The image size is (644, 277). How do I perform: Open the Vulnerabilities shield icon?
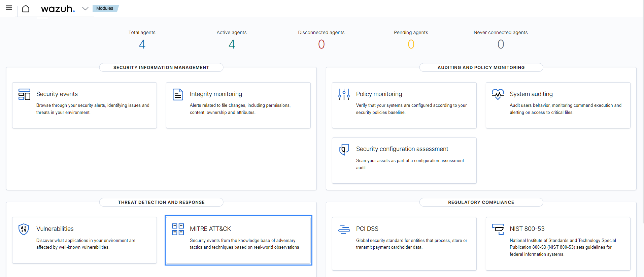pos(24,229)
